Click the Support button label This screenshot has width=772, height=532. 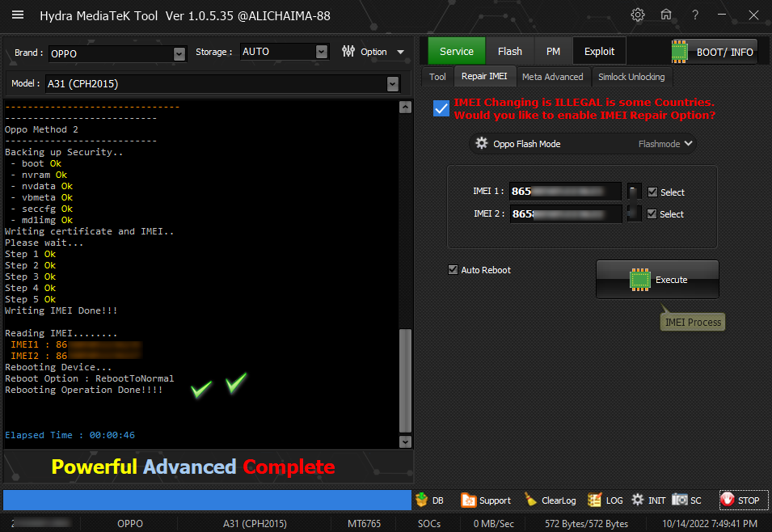pos(495,500)
